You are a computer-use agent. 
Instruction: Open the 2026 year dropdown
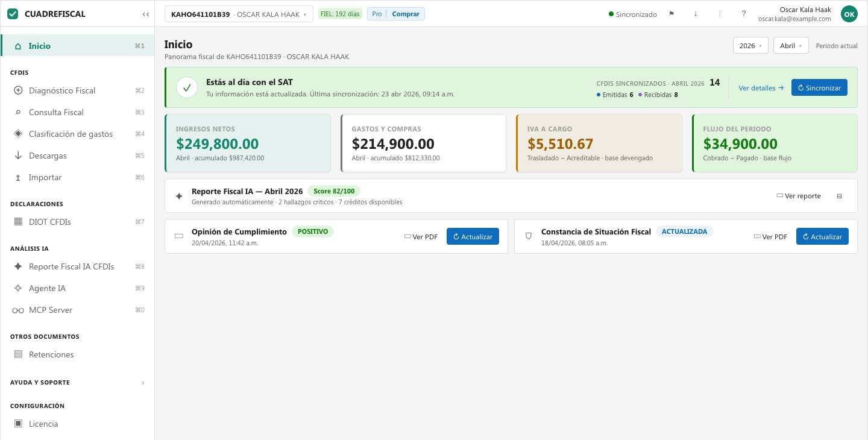[750, 45]
